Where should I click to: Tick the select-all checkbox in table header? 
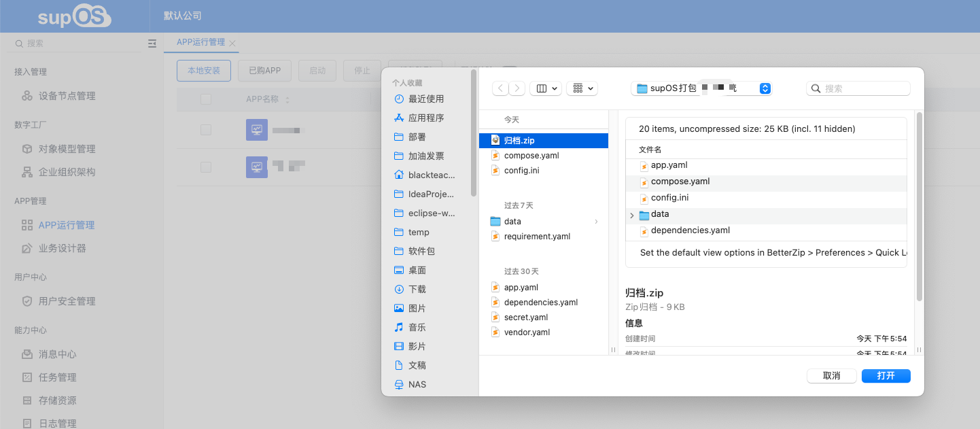tap(206, 99)
